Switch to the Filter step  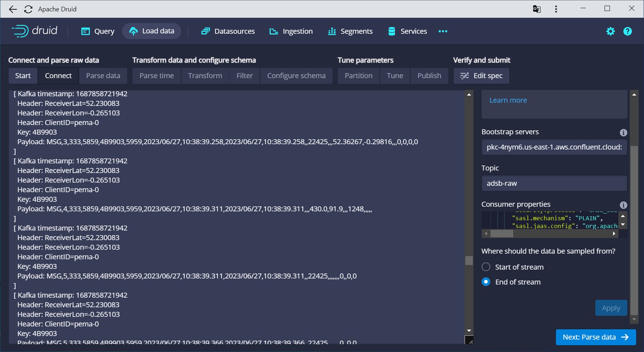pos(244,76)
